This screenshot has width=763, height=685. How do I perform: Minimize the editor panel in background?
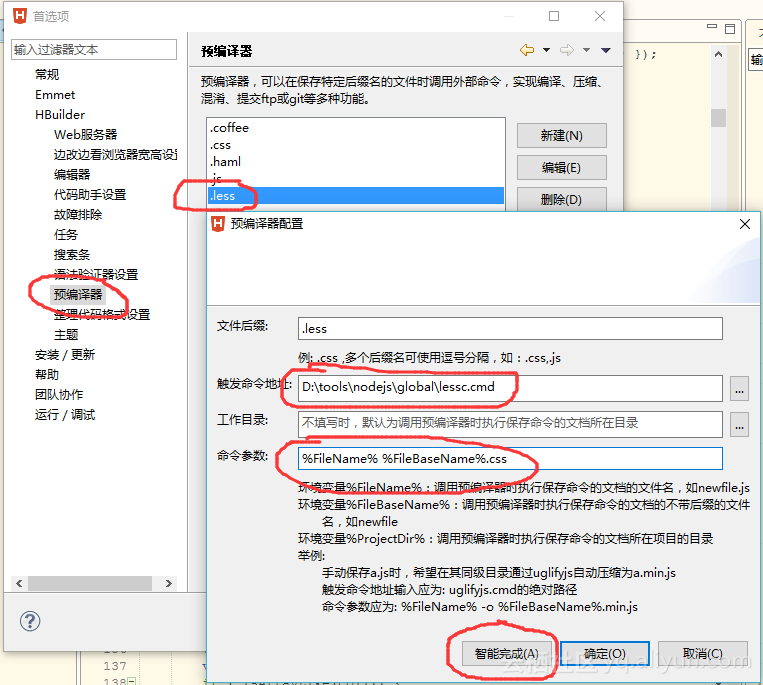(x=712, y=27)
